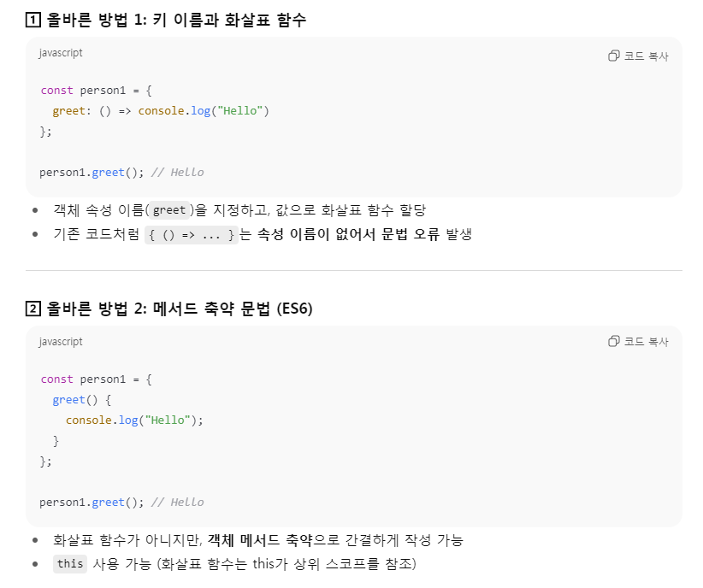The height and width of the screenshot is (588, 703).
Task: Click the bold text '객체 메서드 축약'
Action: click(x=260, y=540)
